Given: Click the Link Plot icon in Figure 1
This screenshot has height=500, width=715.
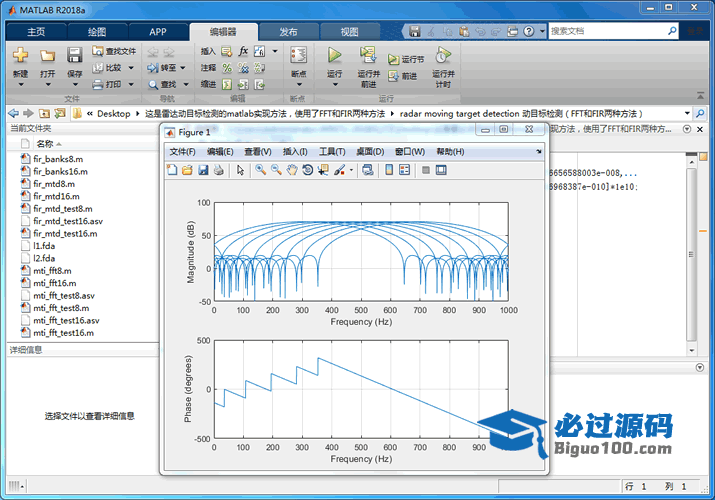Looking at the screenshot, I should pos(368,170).
